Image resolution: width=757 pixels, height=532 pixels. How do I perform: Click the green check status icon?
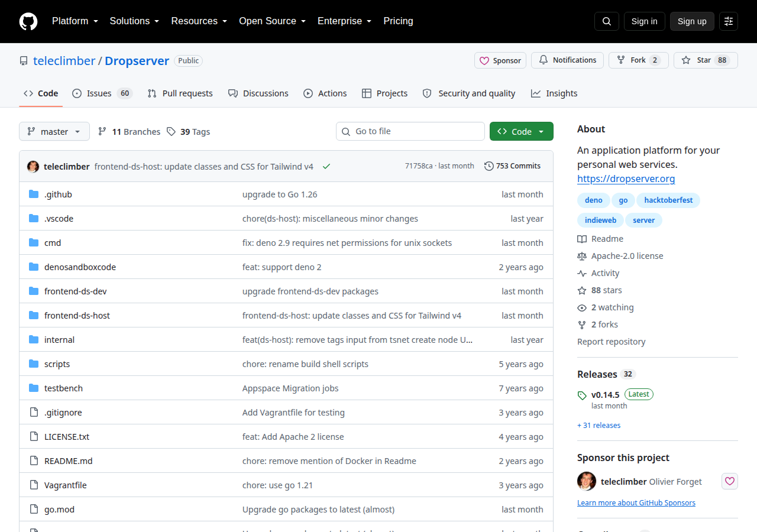click(x=326, y=166)
